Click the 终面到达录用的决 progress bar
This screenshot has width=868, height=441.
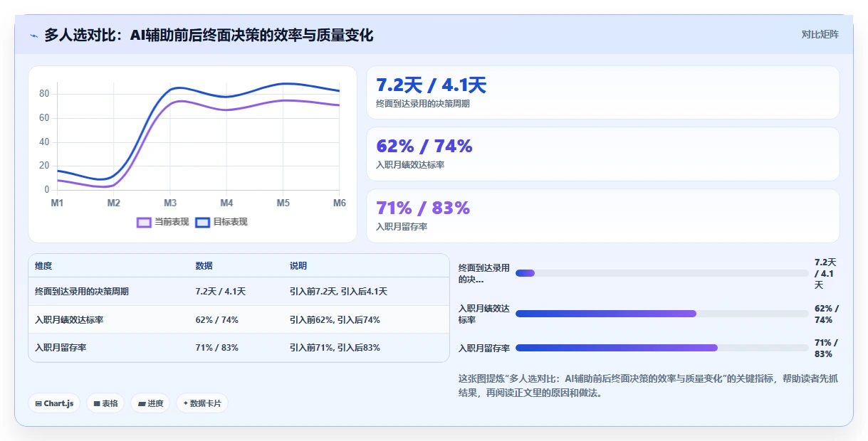[662, 273]
